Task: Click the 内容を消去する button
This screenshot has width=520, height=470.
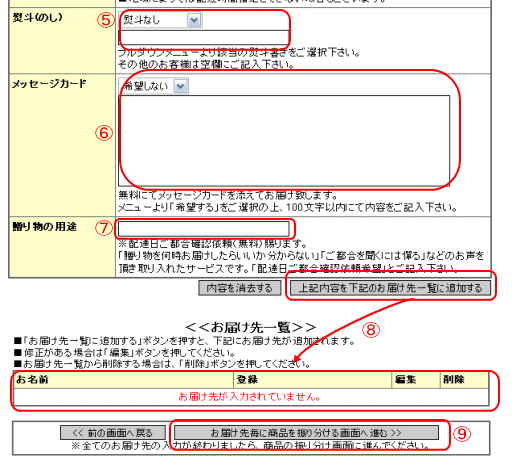Action: click(240, 288)
